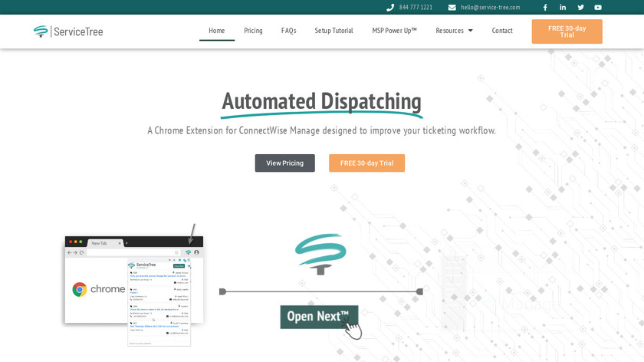Click the envelope email icon
This screenshot has width=644, height=362.
pyautogui.click(x=452, y=8)
